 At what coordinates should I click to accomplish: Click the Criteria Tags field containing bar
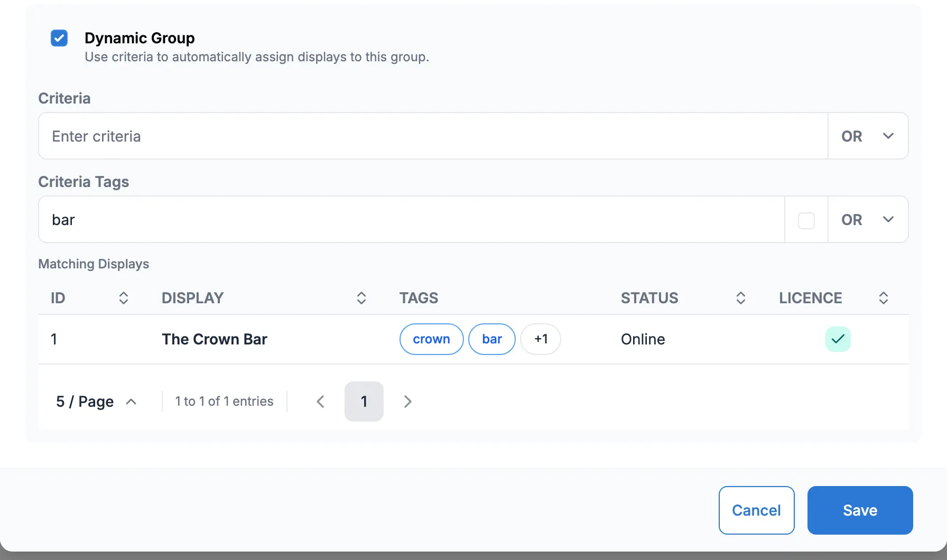click(x=411, y=219)
